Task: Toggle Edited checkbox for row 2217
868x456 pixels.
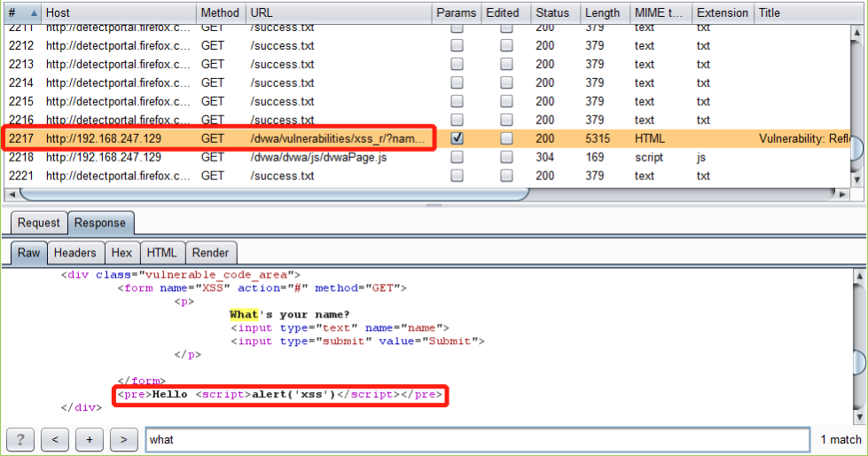Action: point(506,138)
